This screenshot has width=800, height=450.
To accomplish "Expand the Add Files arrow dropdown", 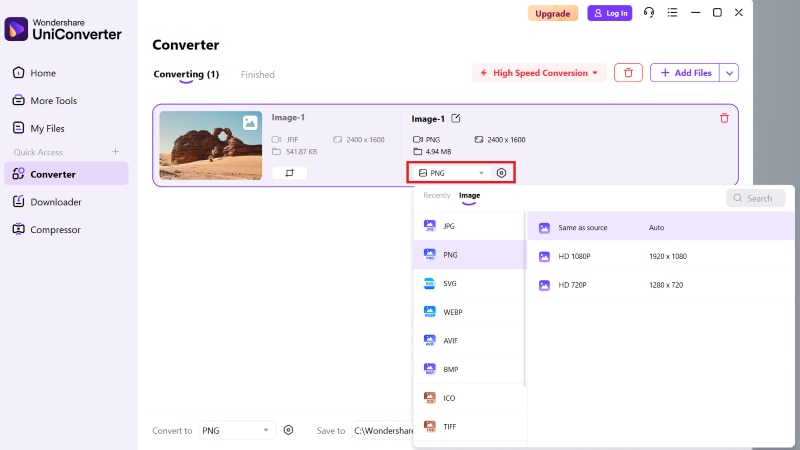I will 730,73.
